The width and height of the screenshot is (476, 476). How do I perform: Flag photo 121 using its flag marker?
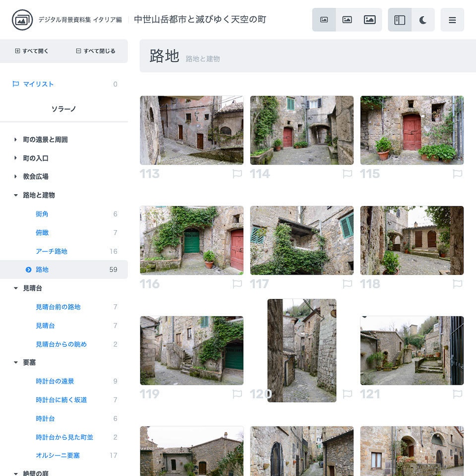(x=457, y=394)
